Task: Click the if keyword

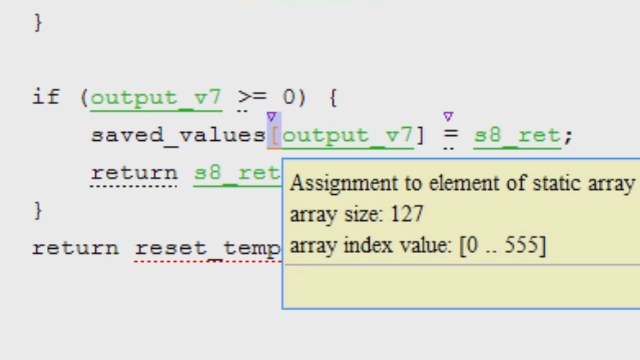Action: (x=46, y=97)
